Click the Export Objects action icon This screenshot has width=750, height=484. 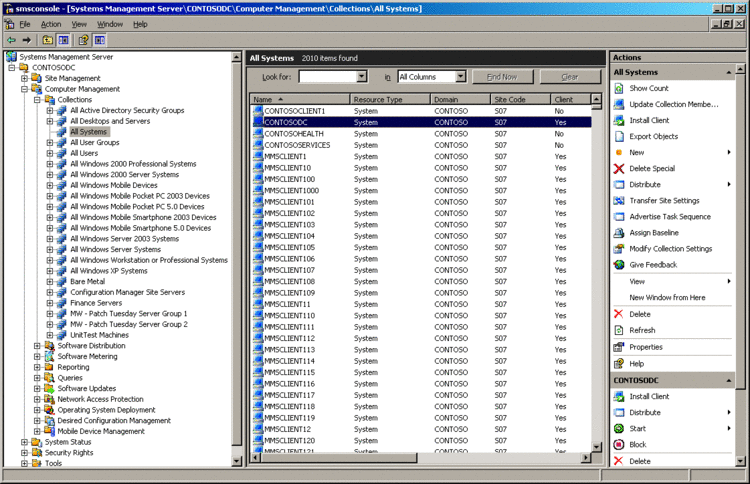pyautogui.click(x=620, y=136)
